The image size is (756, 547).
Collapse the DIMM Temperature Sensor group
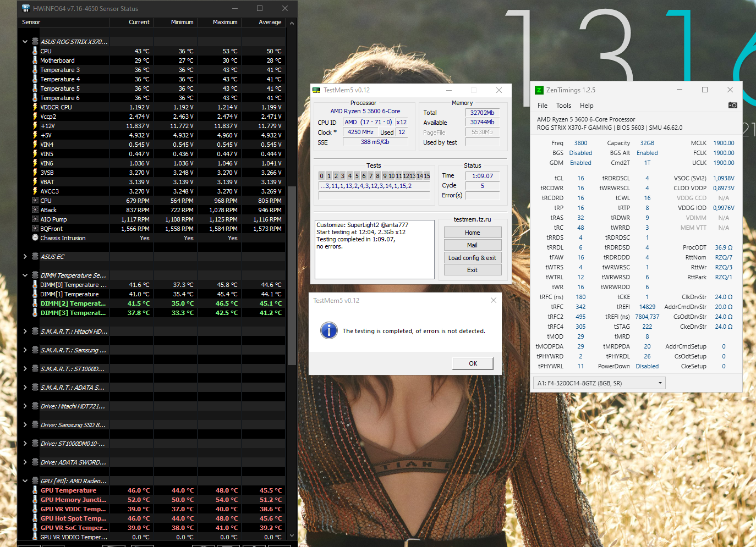pos(25,275)
